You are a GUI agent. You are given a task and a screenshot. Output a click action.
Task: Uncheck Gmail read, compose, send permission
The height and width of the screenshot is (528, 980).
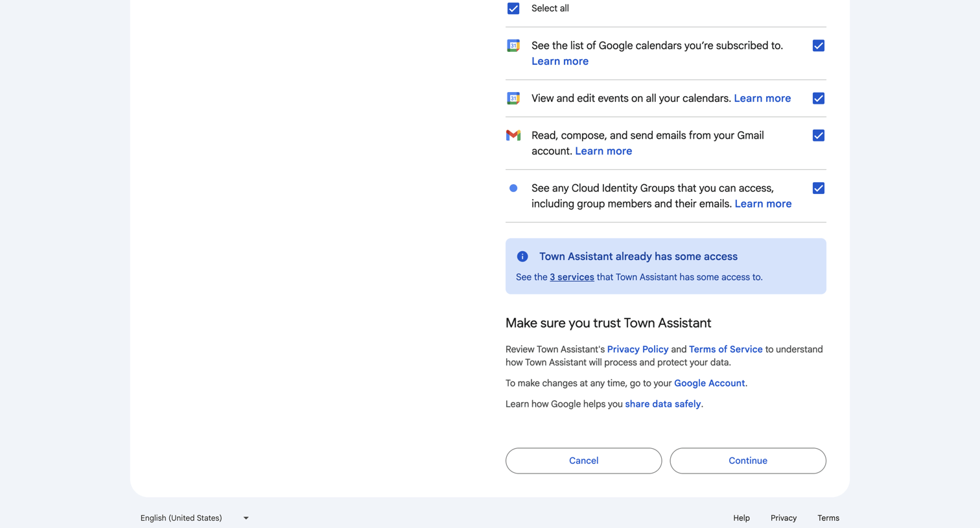819,136
